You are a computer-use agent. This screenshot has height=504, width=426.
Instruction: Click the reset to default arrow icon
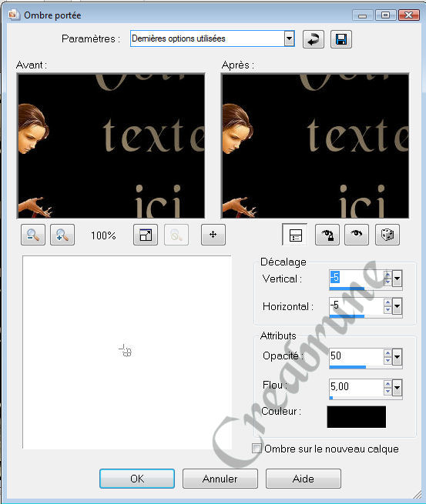(x=313, y=39)
